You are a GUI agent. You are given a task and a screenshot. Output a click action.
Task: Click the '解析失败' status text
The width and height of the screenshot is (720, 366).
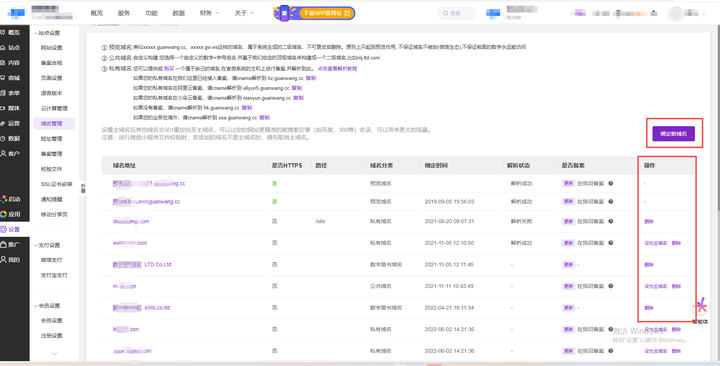coord(521,221)
